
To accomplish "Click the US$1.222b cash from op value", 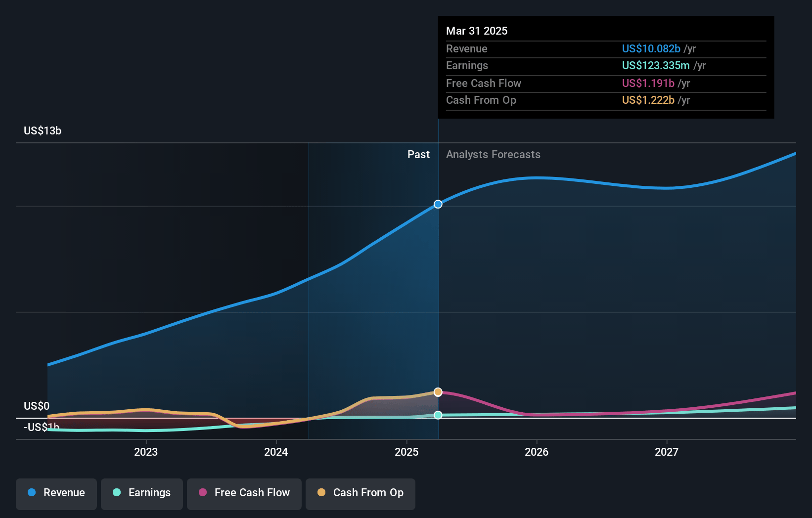I will pos(648,100).
